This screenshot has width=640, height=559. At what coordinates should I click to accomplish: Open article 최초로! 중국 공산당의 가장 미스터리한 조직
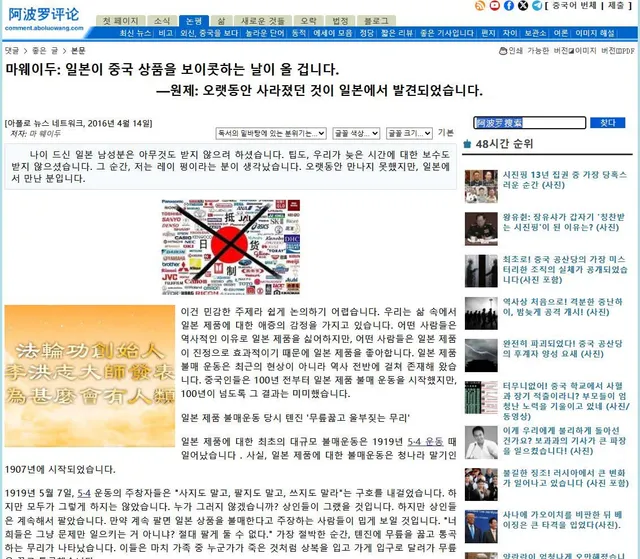pyautogui.click(x=565, y=270)
